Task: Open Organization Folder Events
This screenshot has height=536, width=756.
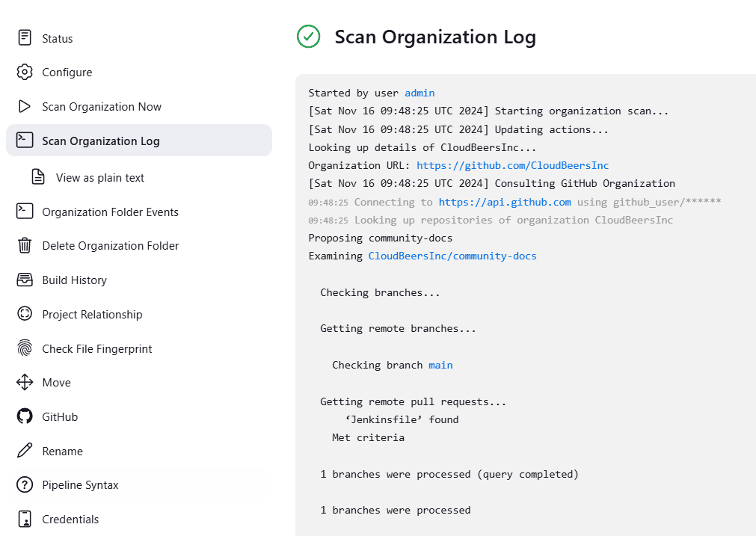Action: tap(111, 212)
